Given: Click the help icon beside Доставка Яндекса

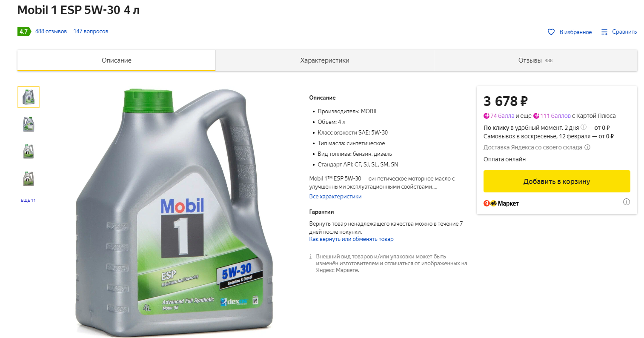Looking at the screenshot, I should pyautogui.click(x=587, y=147).
